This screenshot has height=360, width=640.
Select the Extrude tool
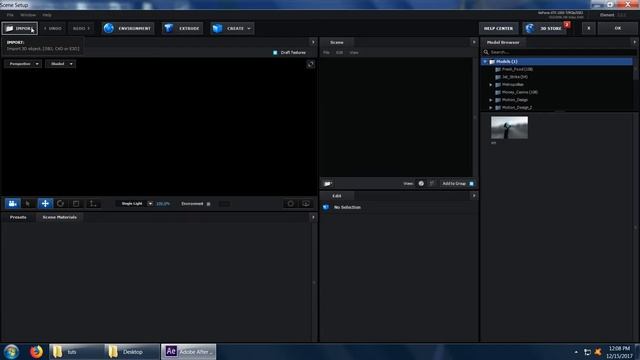point(182,29)
